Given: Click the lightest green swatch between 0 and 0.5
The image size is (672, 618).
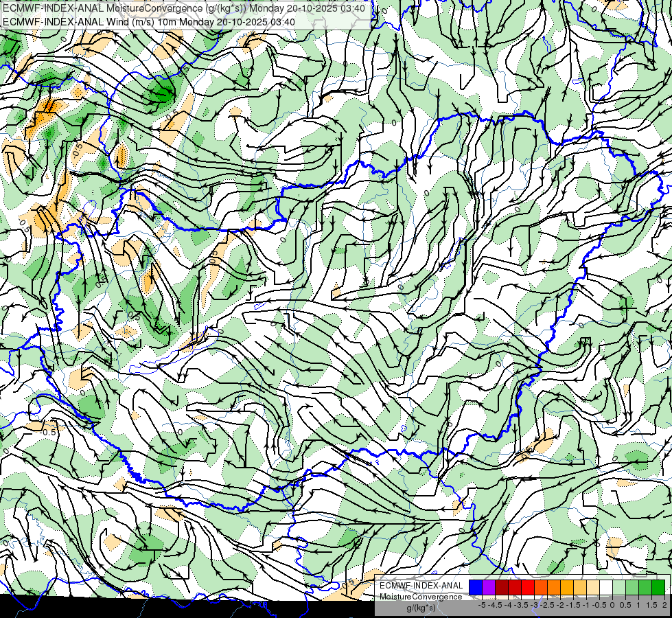Looking at the screenshot, I should (x=619, y=587).
